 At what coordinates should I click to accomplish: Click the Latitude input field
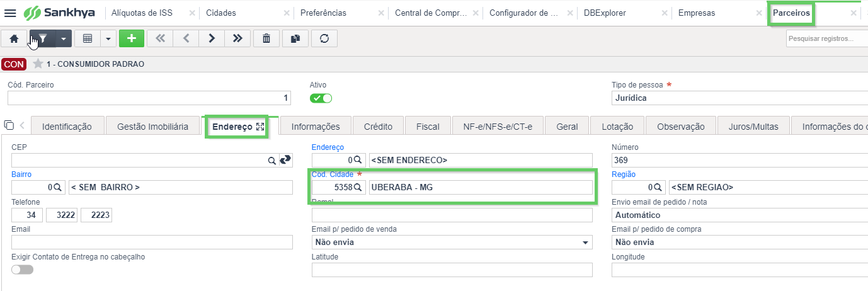452,270
